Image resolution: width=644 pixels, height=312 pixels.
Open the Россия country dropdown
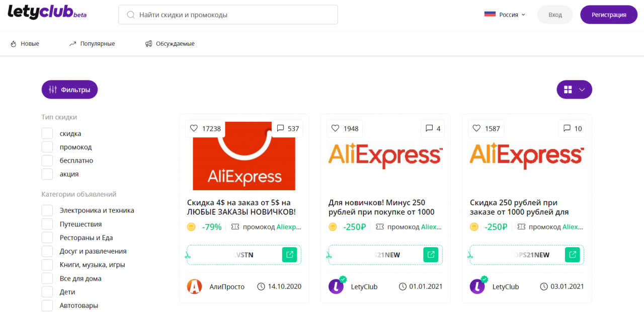505,15
